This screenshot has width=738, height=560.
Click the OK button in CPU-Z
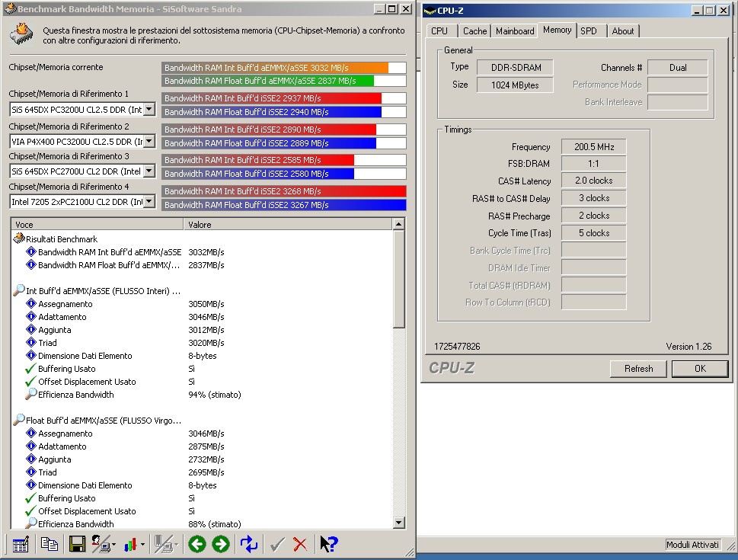click(700, 369)
